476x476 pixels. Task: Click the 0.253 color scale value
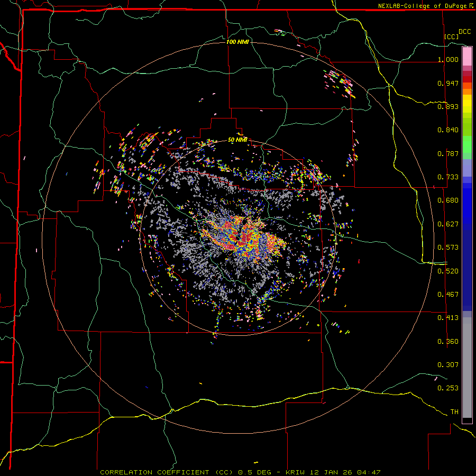[x=448, y=388]
